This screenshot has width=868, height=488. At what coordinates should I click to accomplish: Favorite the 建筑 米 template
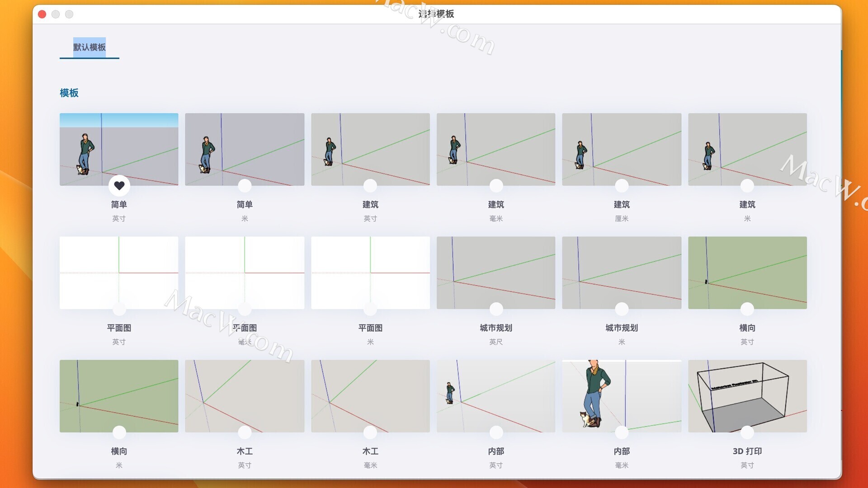coord(747,185)
